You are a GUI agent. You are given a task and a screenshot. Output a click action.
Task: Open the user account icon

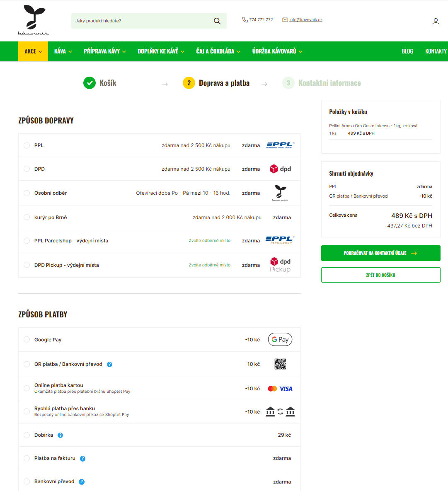[x=436, y=21]
